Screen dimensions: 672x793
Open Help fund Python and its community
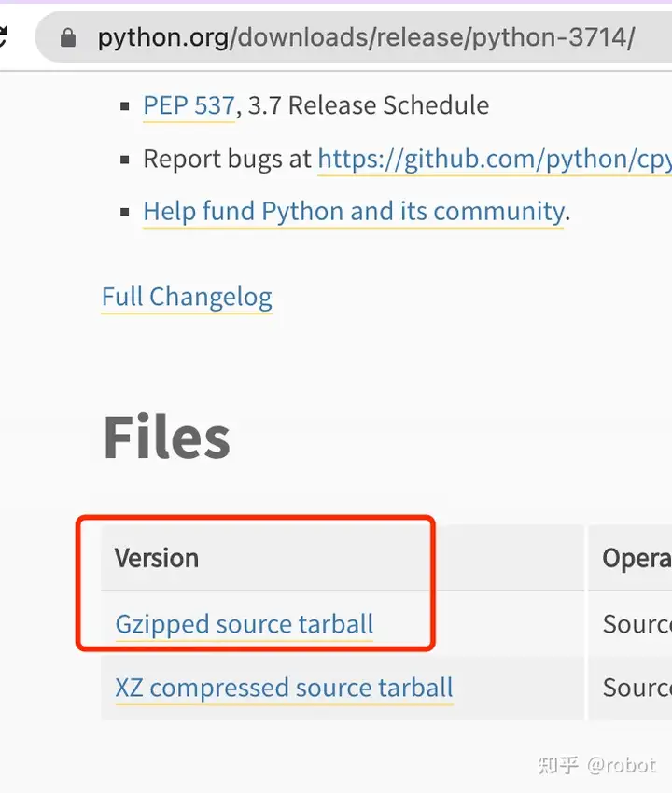coord(353,212)
